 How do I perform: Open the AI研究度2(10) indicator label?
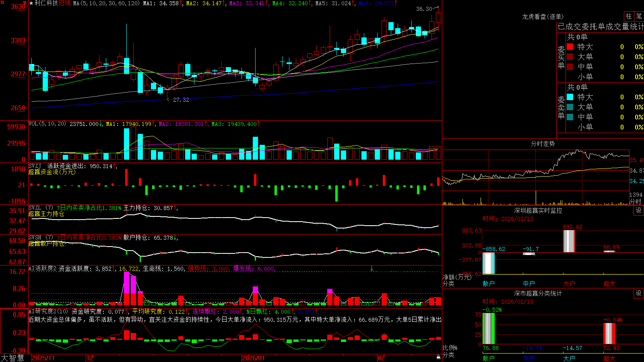tap(48, 311)
